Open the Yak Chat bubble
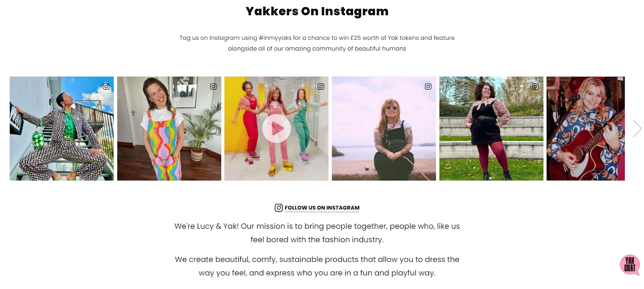Image resolution: width=644 pixels, height=289 pixels. (630, 265)
